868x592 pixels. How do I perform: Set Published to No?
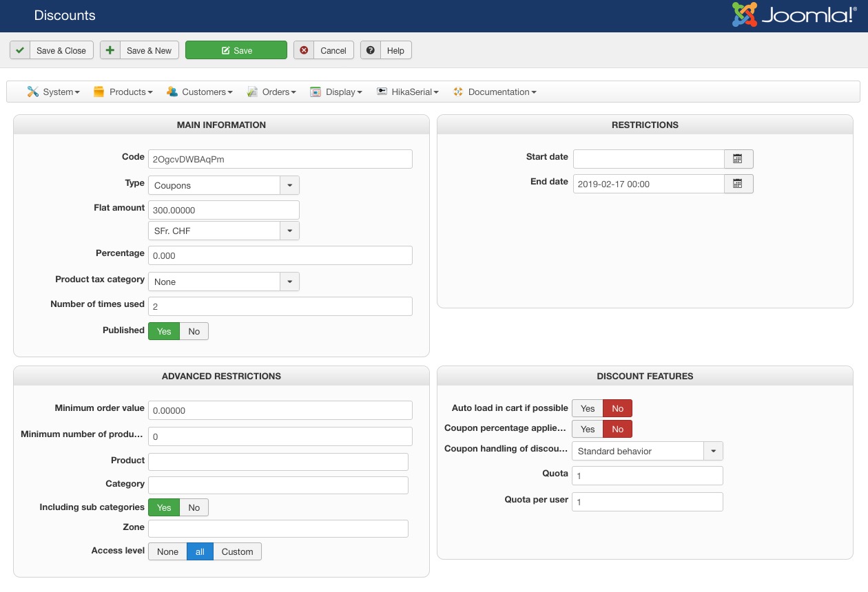coord(194,331)
